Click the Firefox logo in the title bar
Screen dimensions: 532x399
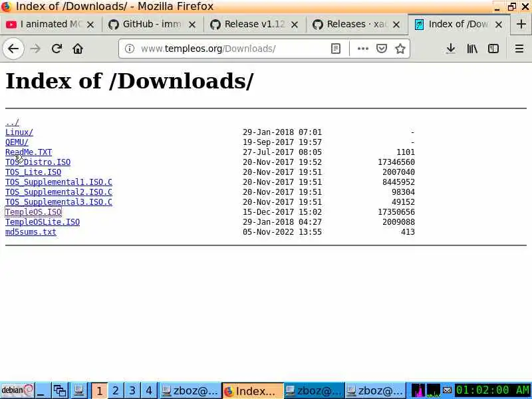6,7
